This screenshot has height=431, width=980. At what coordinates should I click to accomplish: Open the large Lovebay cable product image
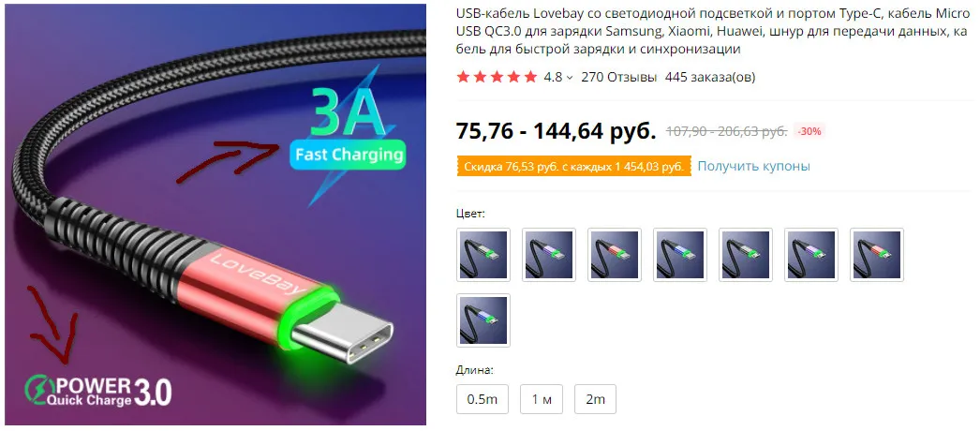click(x=215, y=215)
